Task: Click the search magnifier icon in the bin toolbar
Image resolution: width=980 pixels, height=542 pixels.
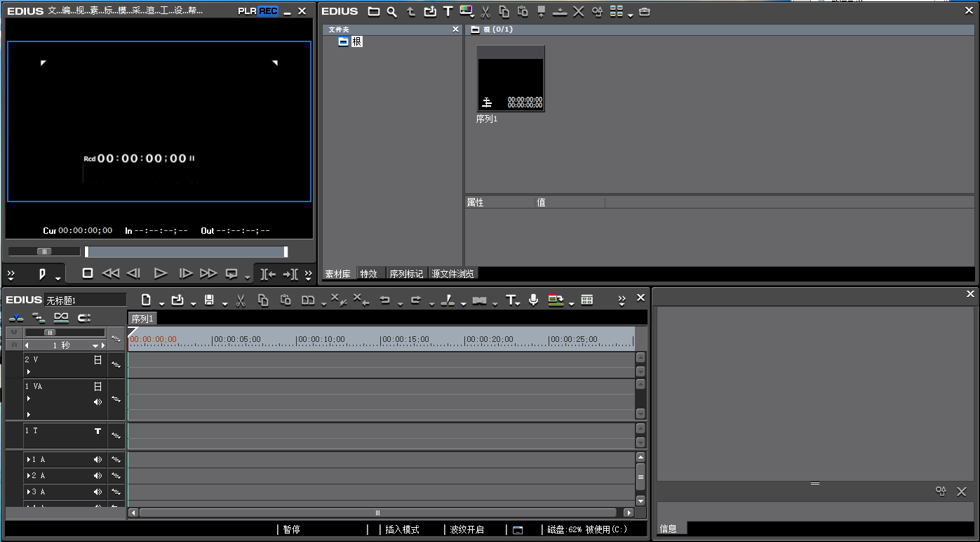Action: pyautogui.click(x=392, y=11)
